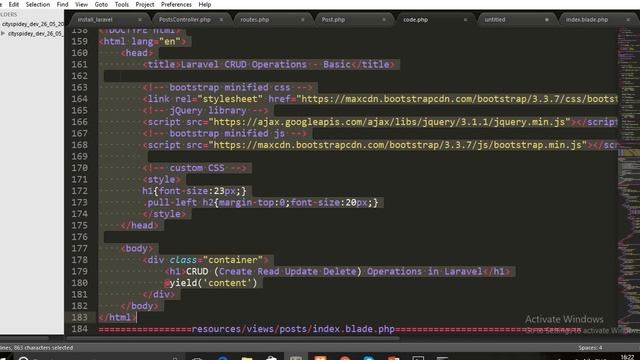Click the '863 characters selected' status text
Screen dimensions: 640x360
43,348
